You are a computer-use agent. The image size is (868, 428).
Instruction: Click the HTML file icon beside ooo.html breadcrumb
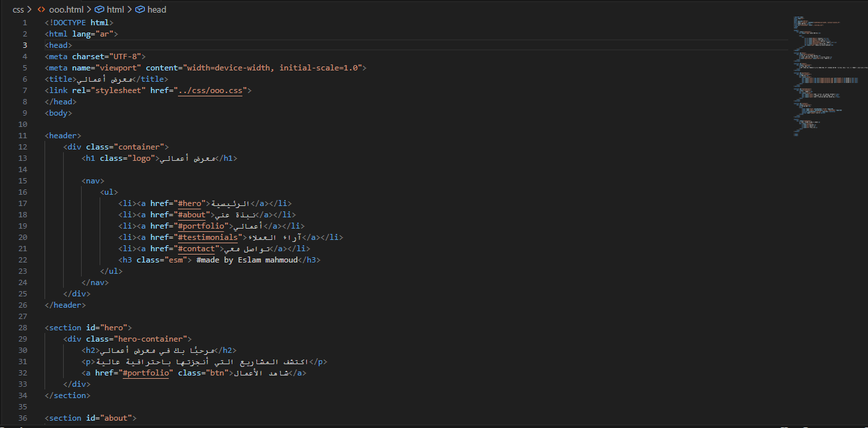[x=42, y=9]
